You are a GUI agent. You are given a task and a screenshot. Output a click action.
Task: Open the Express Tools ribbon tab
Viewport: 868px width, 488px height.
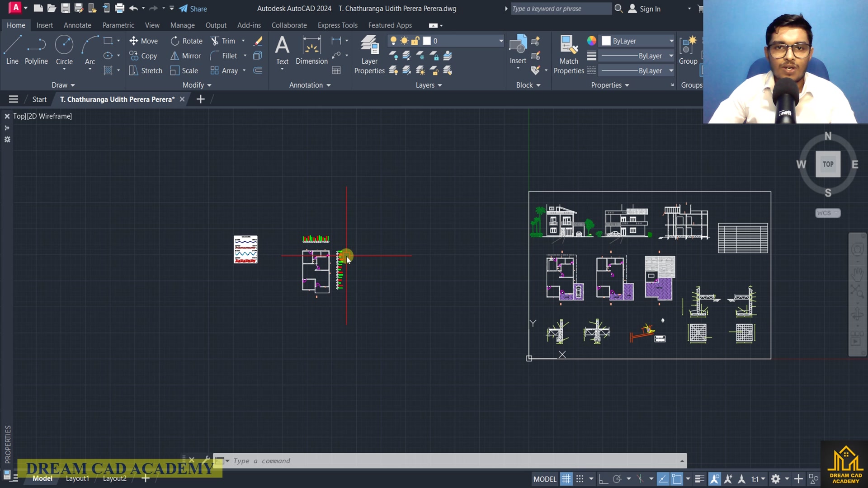(x=337, y=25)
